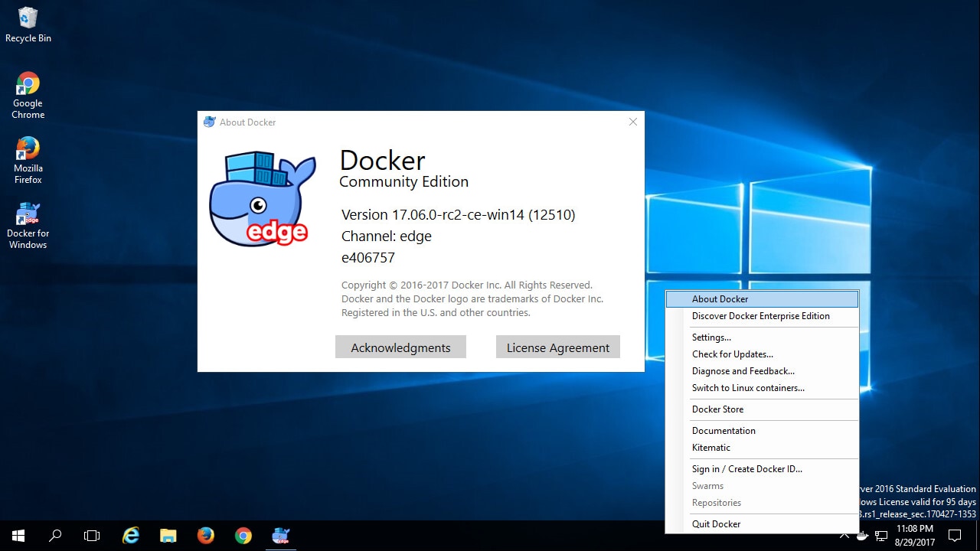
Task: Click the Docker whale icon on the taskbar
Action: point(280,535)
